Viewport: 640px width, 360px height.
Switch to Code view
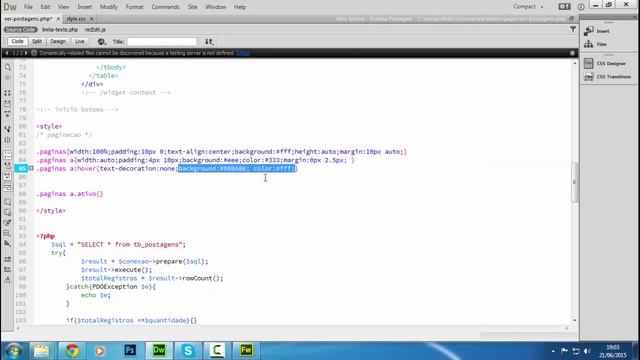(x=18, y=42)
